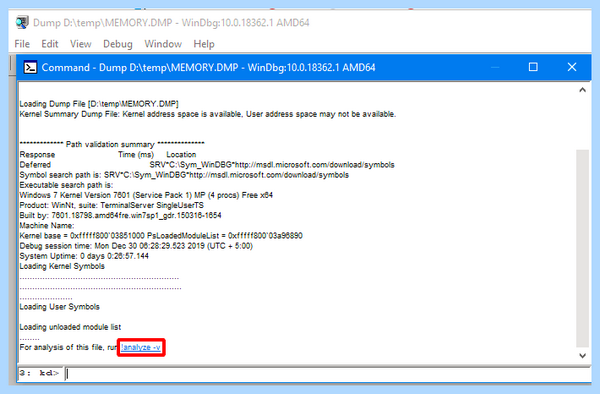This screenshot has height=394, width=600.
Task: Open the Debug menu
Action: pyautogui.click(x=117, y=44)
